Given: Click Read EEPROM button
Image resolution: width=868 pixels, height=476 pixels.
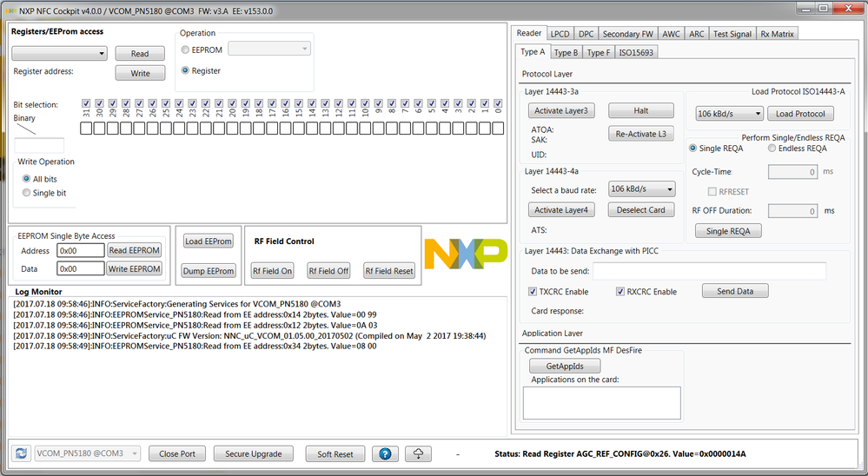Looking at the screenshot, I should [135, 250].
